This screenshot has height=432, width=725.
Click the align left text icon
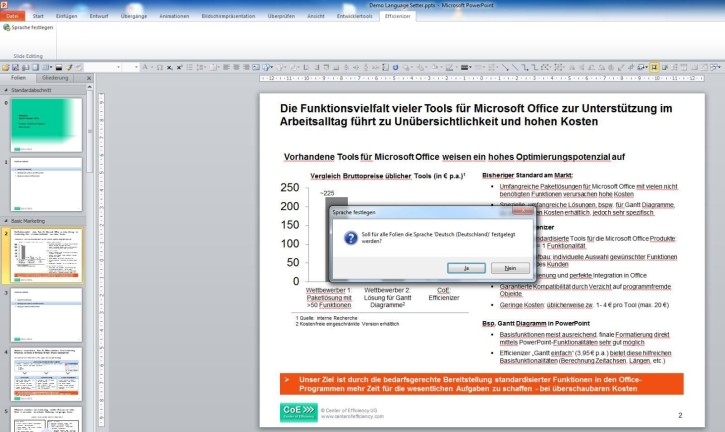tap(226, 68)
